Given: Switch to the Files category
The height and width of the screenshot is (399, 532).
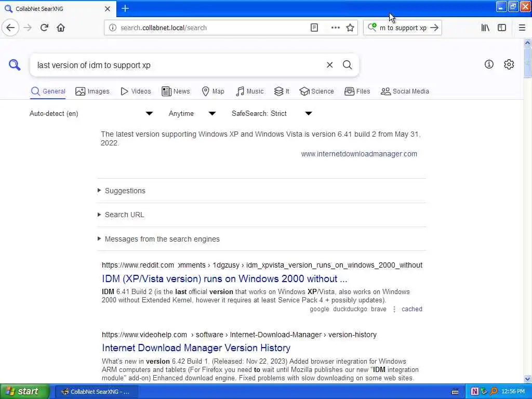Looking at the screenshot, I should coord(357,91).
